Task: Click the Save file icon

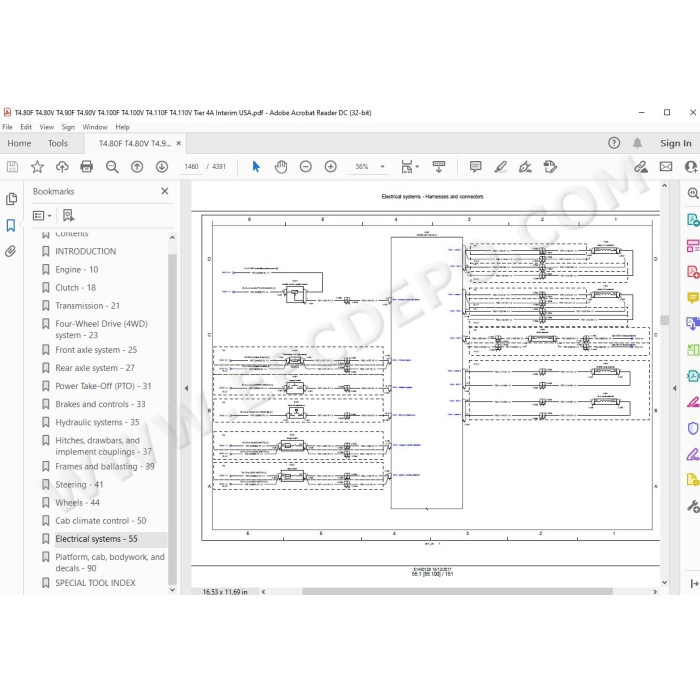Action: pos(12,167)
